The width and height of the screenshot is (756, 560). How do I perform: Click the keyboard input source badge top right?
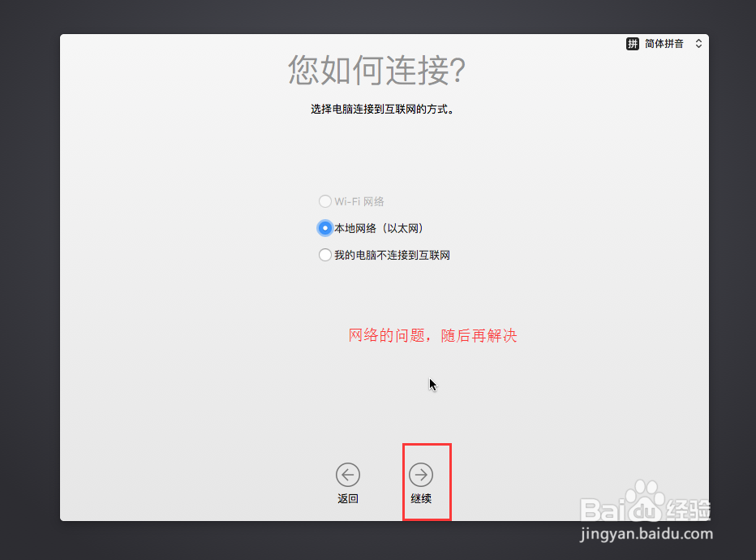(664, 43)
